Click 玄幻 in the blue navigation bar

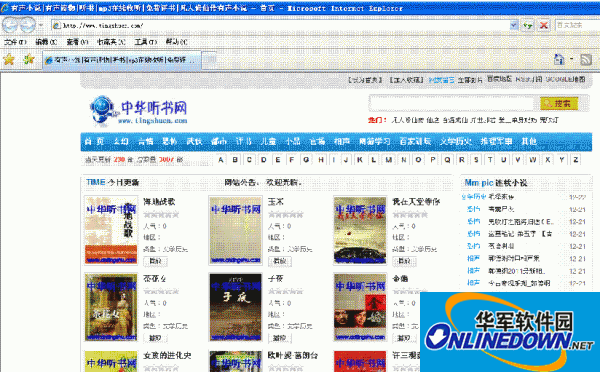point(121,141)
